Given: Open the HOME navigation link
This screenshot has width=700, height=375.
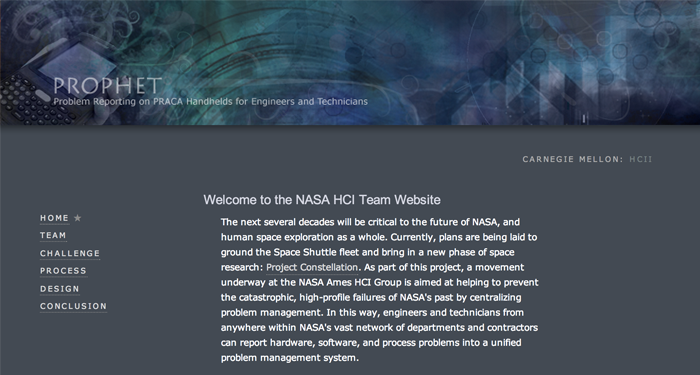Looking at the screenshot, I should coord(54,218).
